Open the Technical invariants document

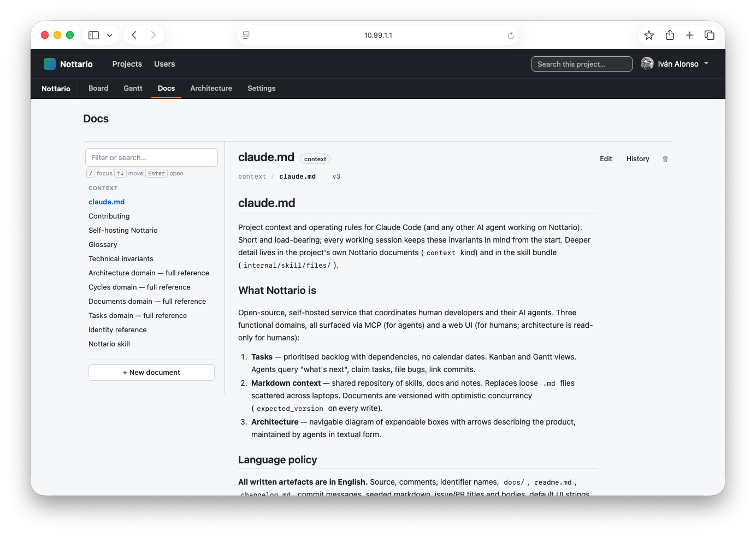point(121,258)
